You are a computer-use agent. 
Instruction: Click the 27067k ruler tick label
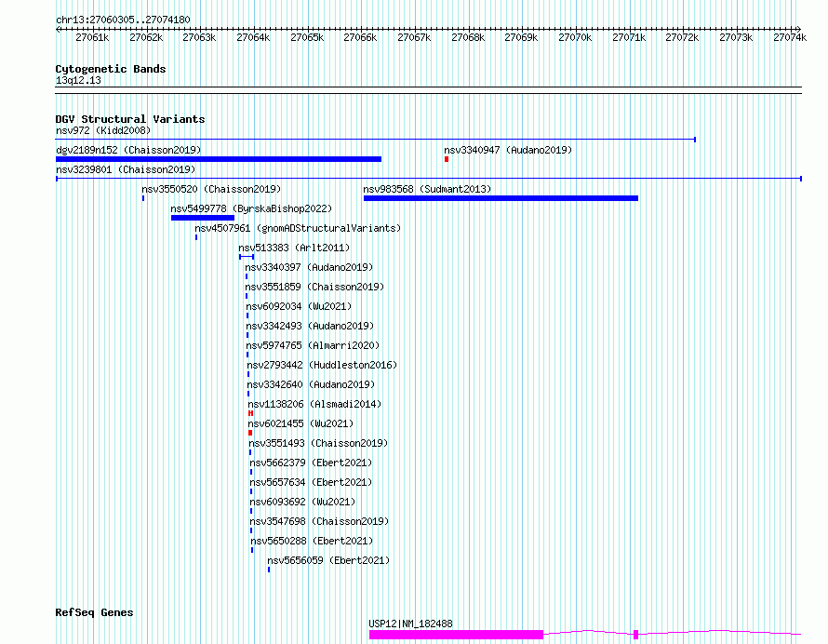tap(414, 37)
